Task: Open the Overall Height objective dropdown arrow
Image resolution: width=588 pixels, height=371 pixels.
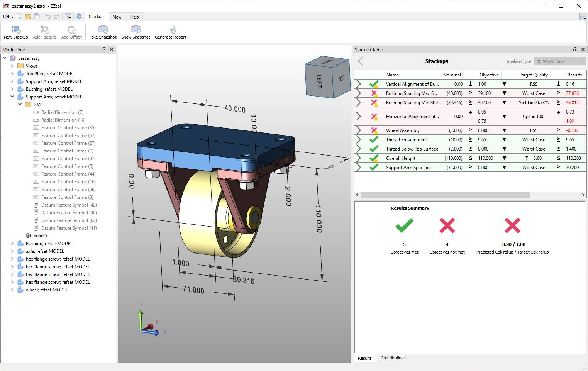Action: [x=504, y=158]
